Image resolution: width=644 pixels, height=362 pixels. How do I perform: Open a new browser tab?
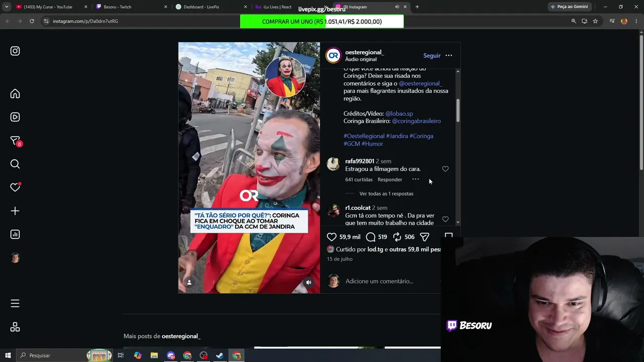(417, 7)
